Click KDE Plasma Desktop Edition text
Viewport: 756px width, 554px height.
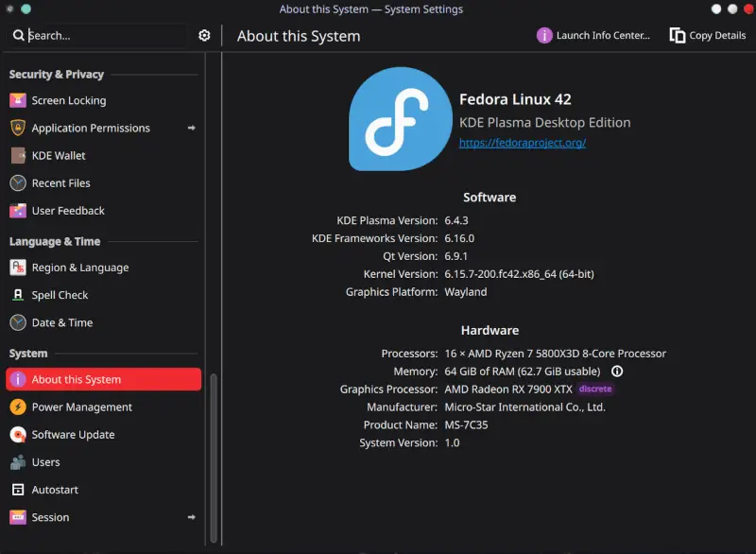pyautogui.click(x=545, y=123)
